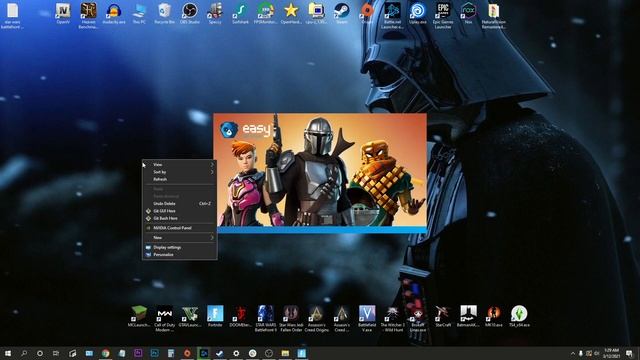Open File Explorer folder on taskbar
640x360 pixels.
pyautogui.click(x=285, y=353)
